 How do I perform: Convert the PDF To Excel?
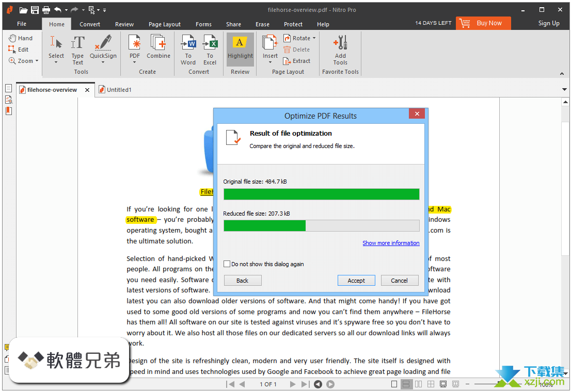pyautogui.click(x=210, y=50)
